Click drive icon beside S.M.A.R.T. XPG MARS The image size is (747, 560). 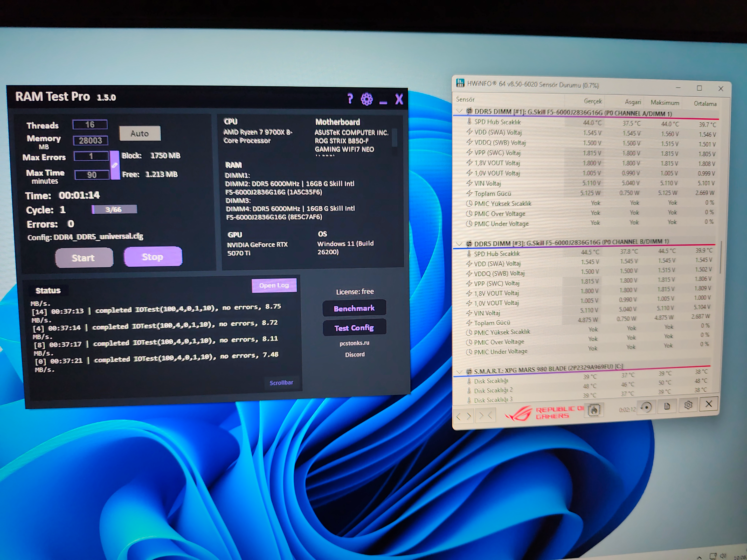click(469, 371)
